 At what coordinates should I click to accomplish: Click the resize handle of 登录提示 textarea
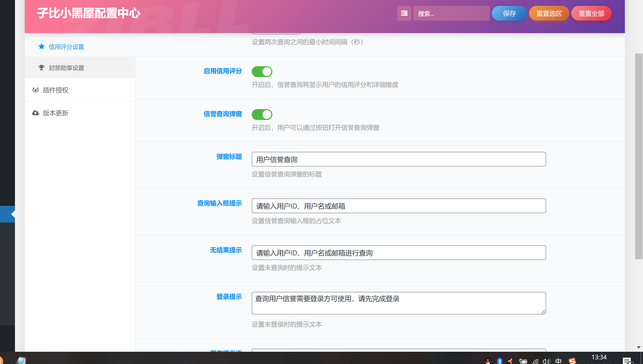tap(543, 312)
